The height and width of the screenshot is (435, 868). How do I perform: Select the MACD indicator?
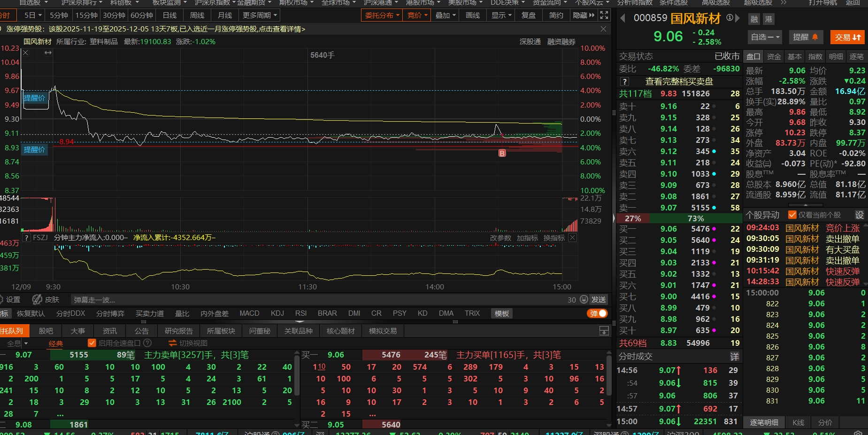click(x=249, y=313)
